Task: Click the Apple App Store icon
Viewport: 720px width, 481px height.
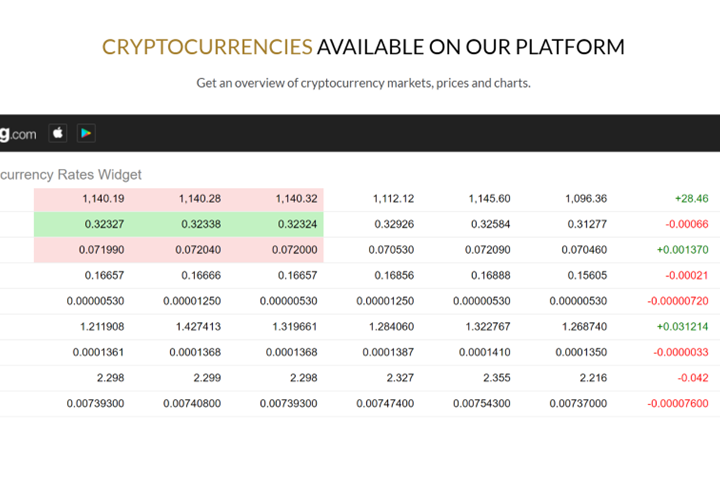Action: coord(58,133)
